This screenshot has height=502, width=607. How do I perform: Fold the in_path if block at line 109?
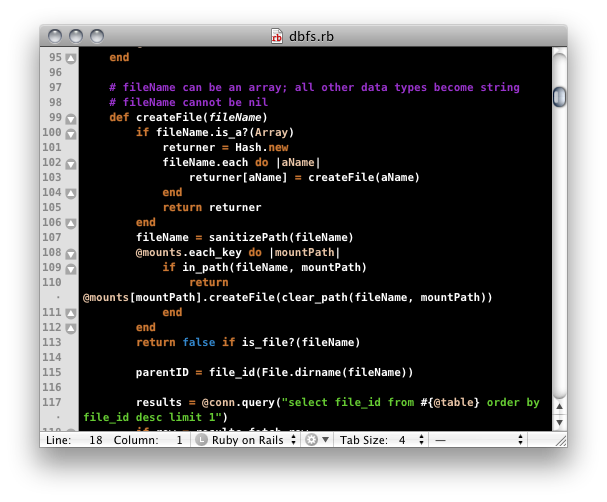70,268
